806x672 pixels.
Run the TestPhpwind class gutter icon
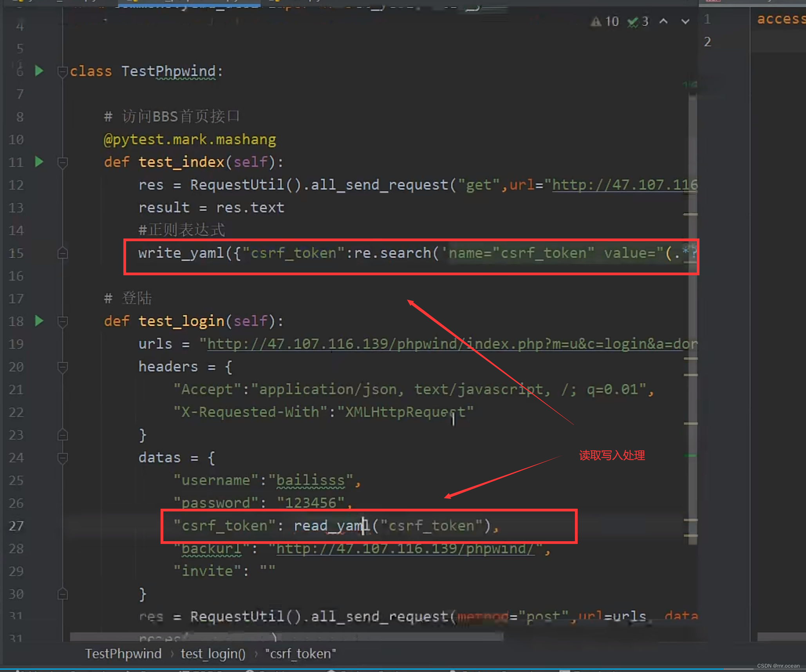pos(39,71)
